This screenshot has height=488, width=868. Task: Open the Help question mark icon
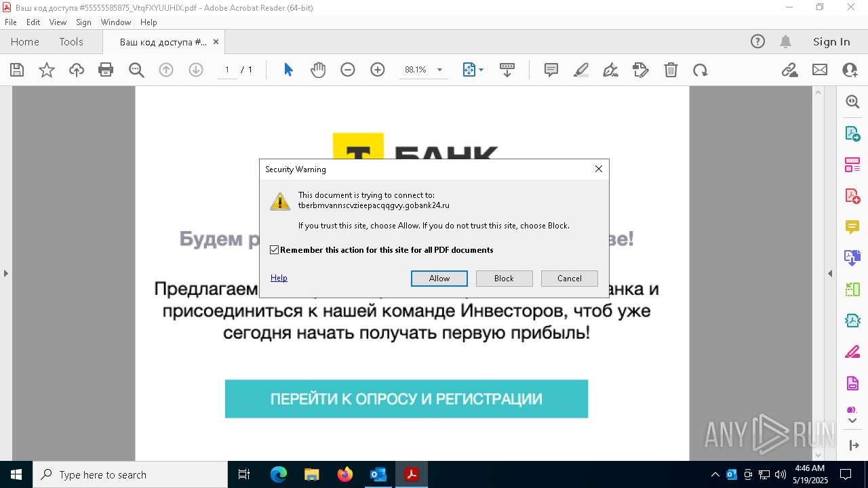[757, 41]
